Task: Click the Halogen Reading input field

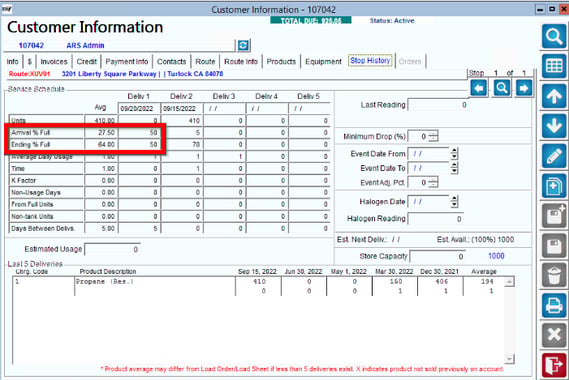Action: pos(435,219)
